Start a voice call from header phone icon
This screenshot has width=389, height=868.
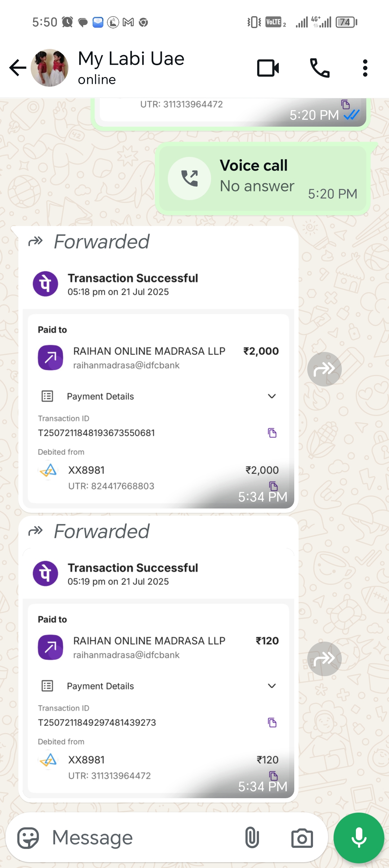pyautogui.click(x=319, y=68)
